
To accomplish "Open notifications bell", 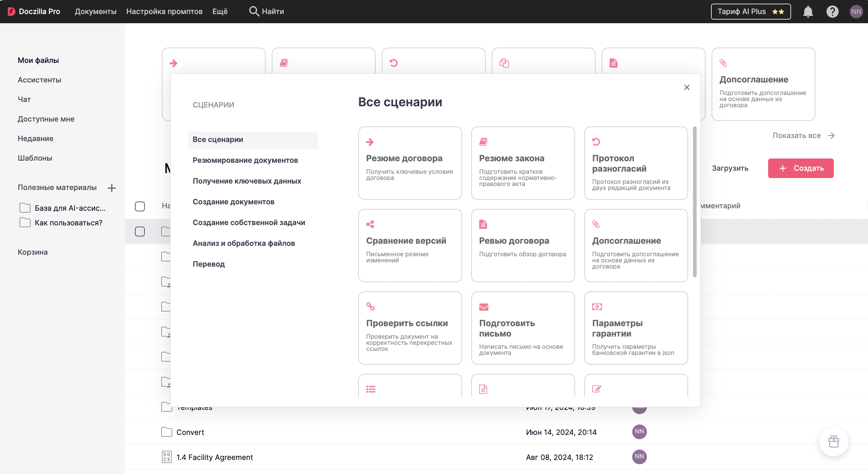I will (x=808, y=12).
